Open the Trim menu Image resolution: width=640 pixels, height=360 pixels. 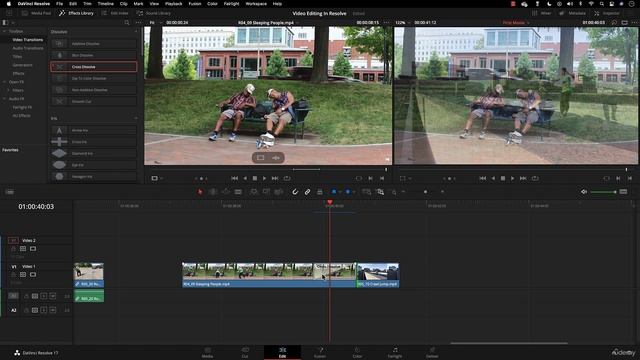[x=87, y=4]
